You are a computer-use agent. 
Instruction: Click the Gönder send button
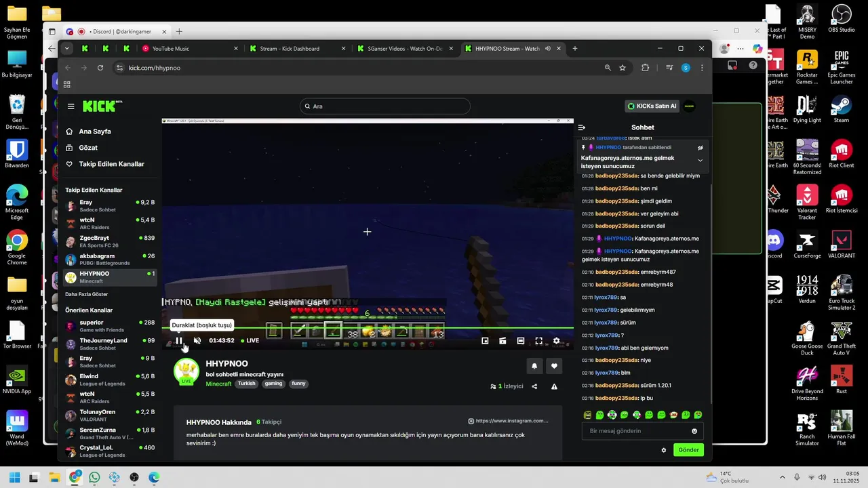(688, 450)
